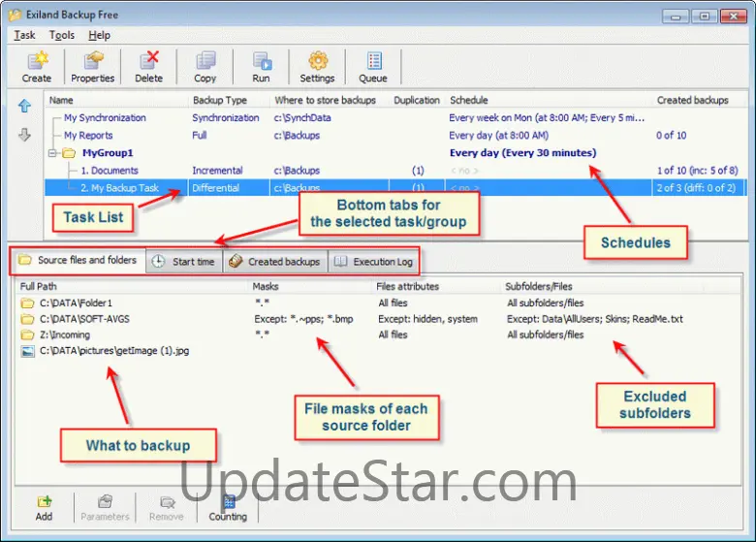Click the Parameters icon in bottom bar
The width and height of the screenshot is (756, 542).
(105, 501)
